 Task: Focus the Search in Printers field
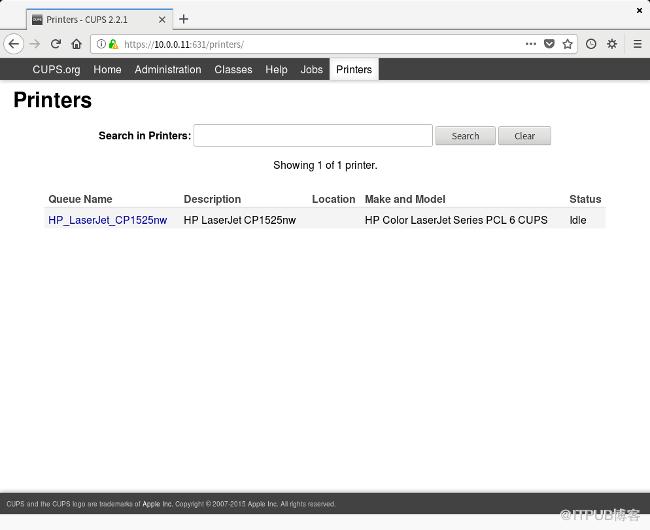[x=313, y=136]
